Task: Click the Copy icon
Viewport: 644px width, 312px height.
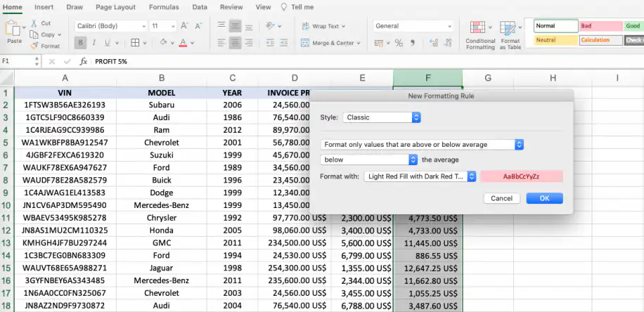Action: coord(34,35)
